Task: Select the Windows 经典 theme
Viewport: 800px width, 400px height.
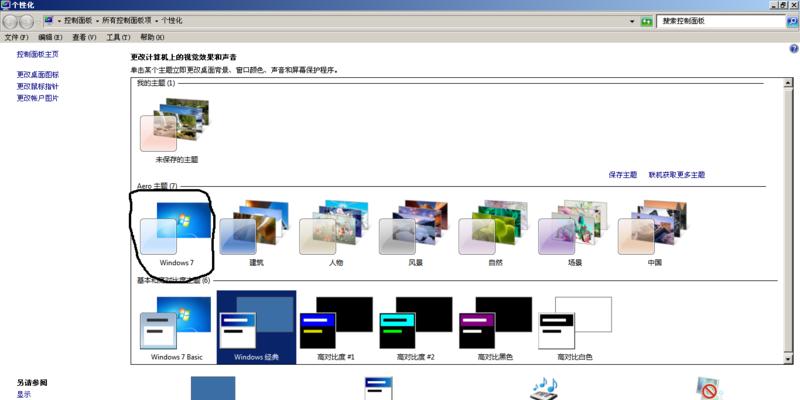Action: pyautogui.click(x=256, y=328)
